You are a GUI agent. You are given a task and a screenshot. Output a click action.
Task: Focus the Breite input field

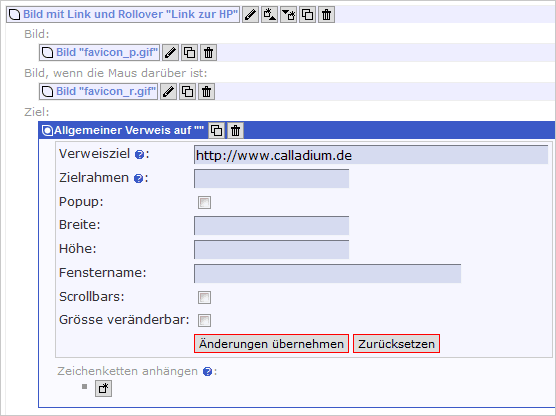tap(272, 226)
